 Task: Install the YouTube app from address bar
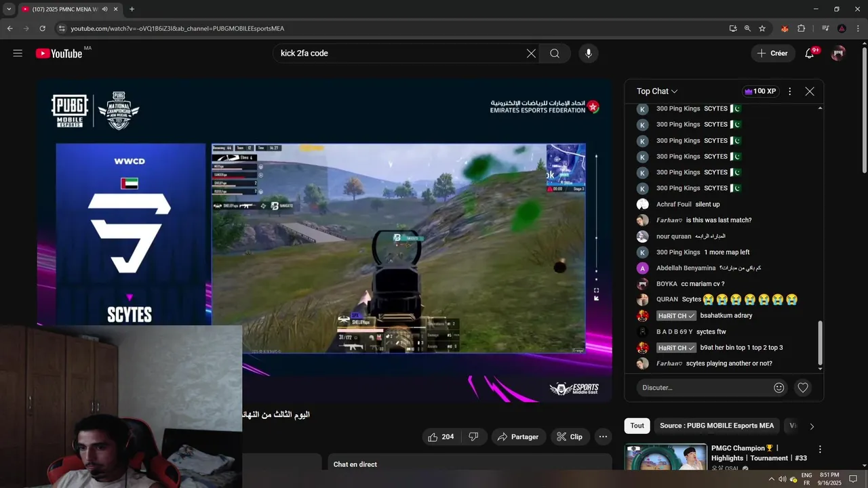pos(733,28)
